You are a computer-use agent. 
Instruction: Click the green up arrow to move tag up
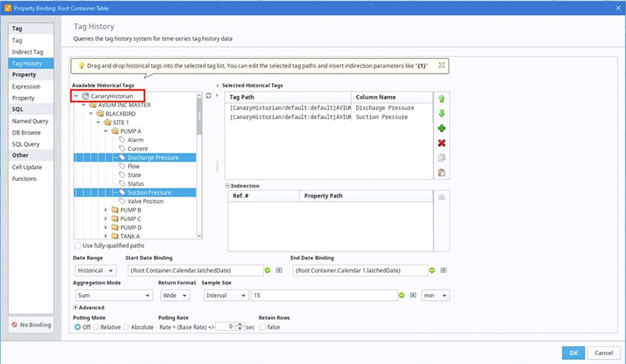[442, 99]
